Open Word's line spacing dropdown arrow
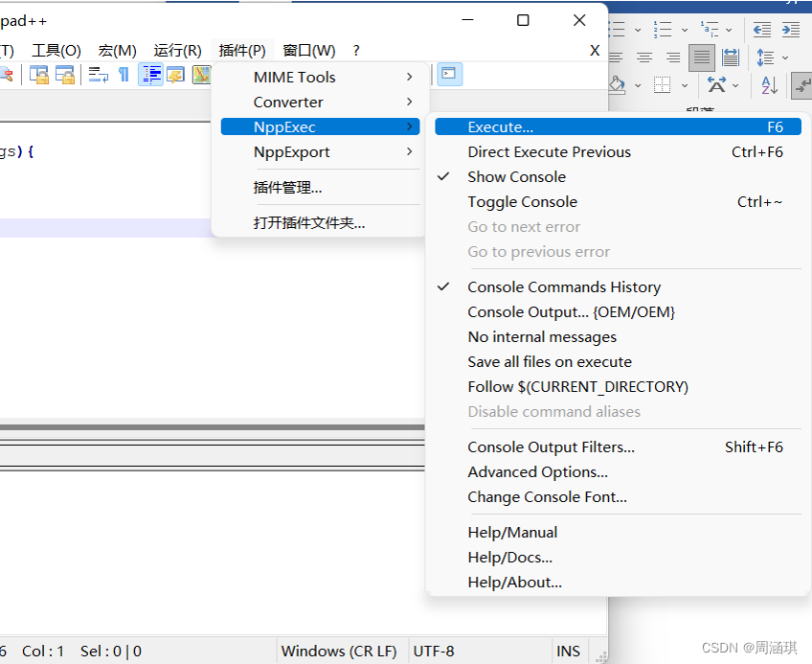Screen dimensions: 812x664 [785, 57]
